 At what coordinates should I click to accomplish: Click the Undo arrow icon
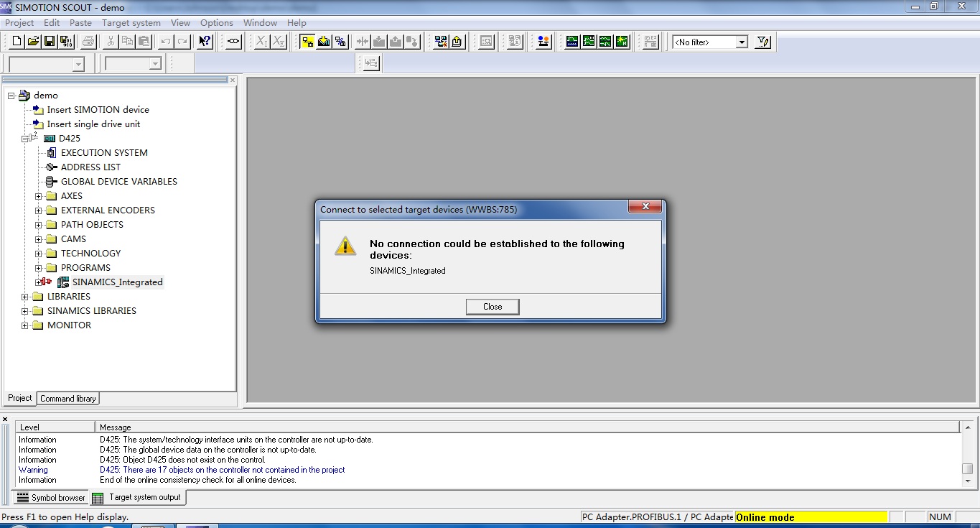tap(167, 42)
